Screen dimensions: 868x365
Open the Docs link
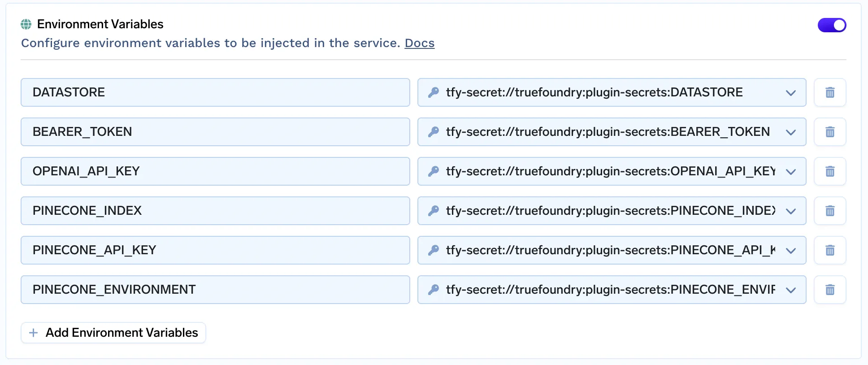click(x=420, y=43)
